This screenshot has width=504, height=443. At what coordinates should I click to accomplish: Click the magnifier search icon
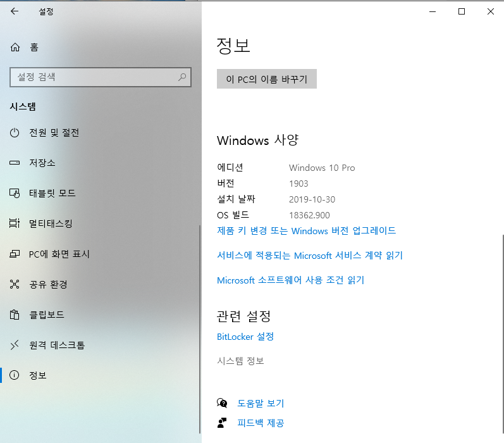[182, 77]
